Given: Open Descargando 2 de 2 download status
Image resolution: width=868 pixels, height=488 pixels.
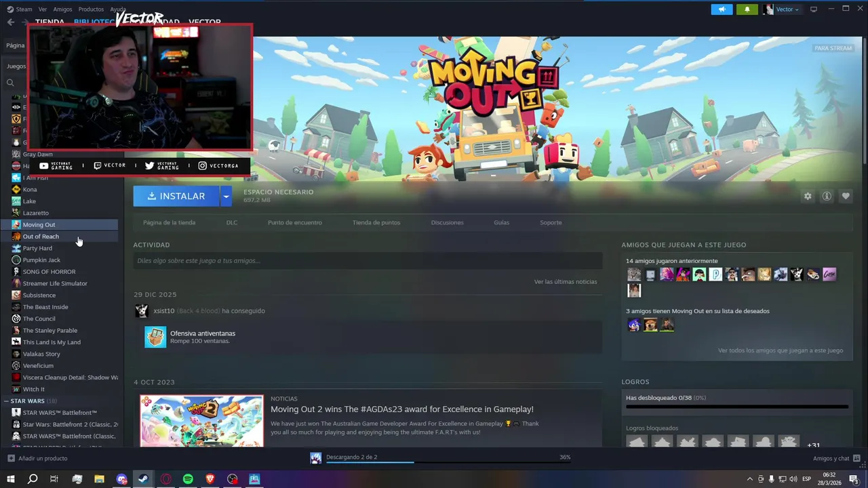Looking at the screenshot, I should pos(351,457).
